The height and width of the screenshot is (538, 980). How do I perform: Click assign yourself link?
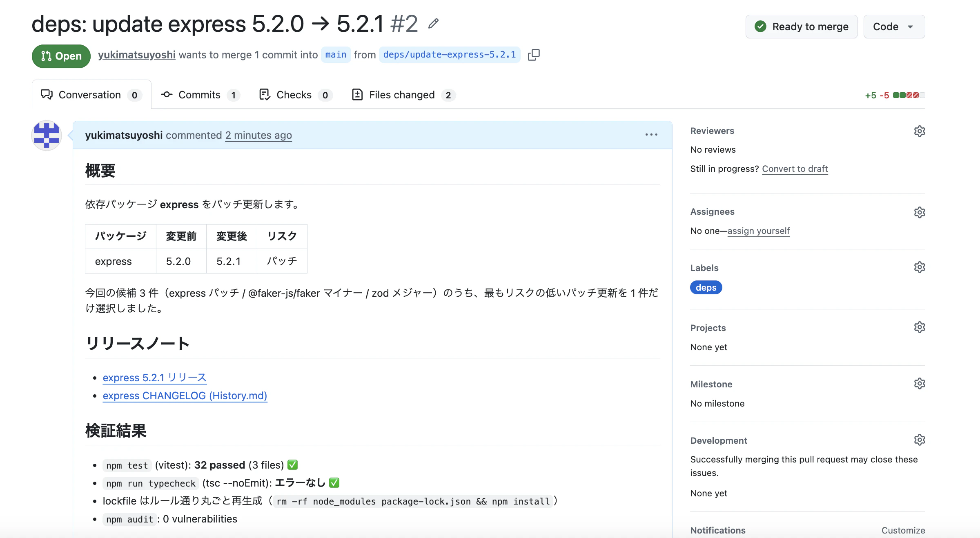pyautogui.click(x=758, y=231)
